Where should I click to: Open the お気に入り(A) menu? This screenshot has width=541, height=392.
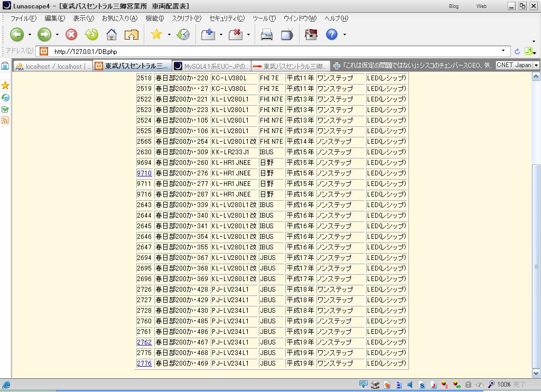click(119, 18)
